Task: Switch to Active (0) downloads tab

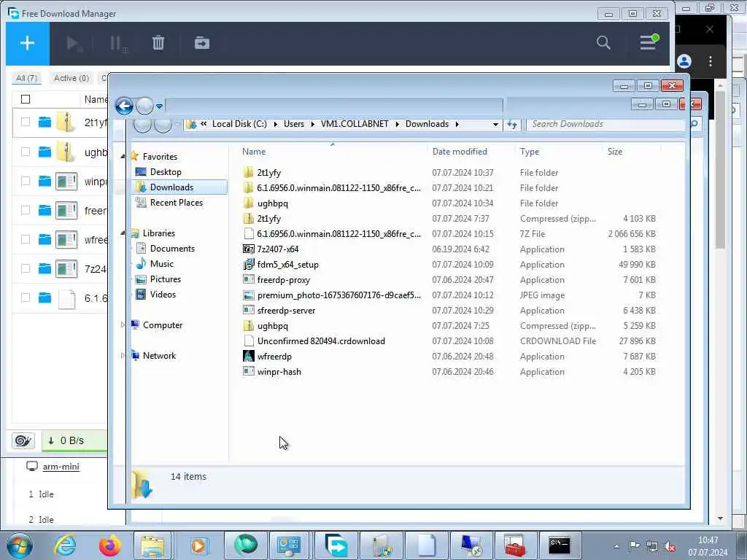Action: pyautogui.click(x=71, y=78)
